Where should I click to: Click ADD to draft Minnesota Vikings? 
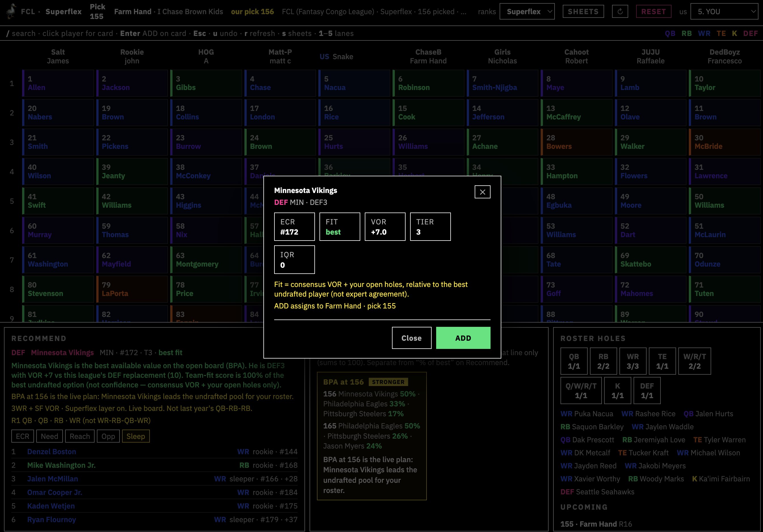[463, 338]
